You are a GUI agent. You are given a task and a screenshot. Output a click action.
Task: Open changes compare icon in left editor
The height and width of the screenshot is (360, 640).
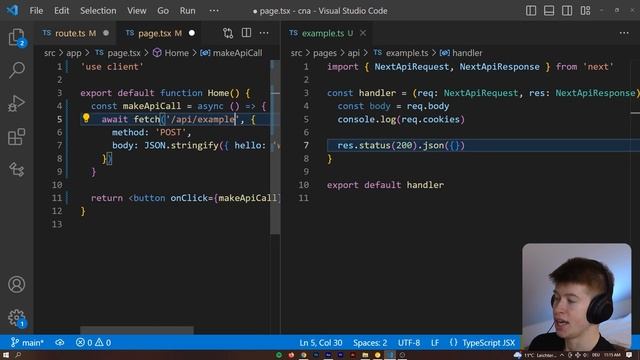(228, 33)
